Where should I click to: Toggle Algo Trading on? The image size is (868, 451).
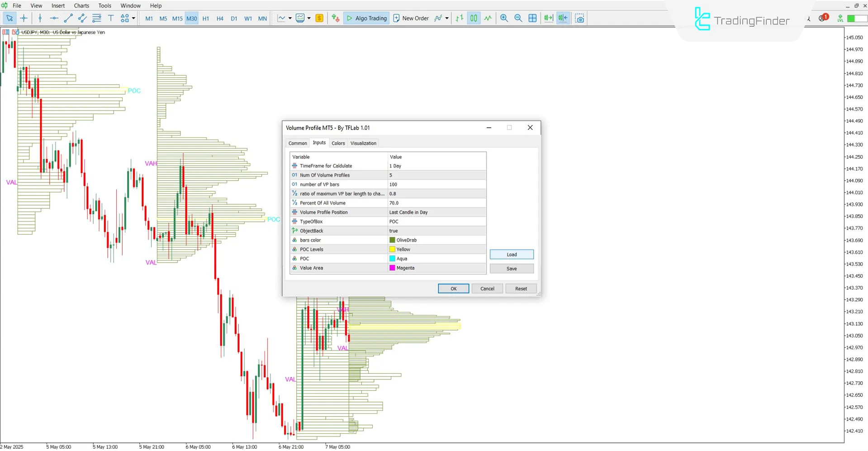click(x=366, y=18)
